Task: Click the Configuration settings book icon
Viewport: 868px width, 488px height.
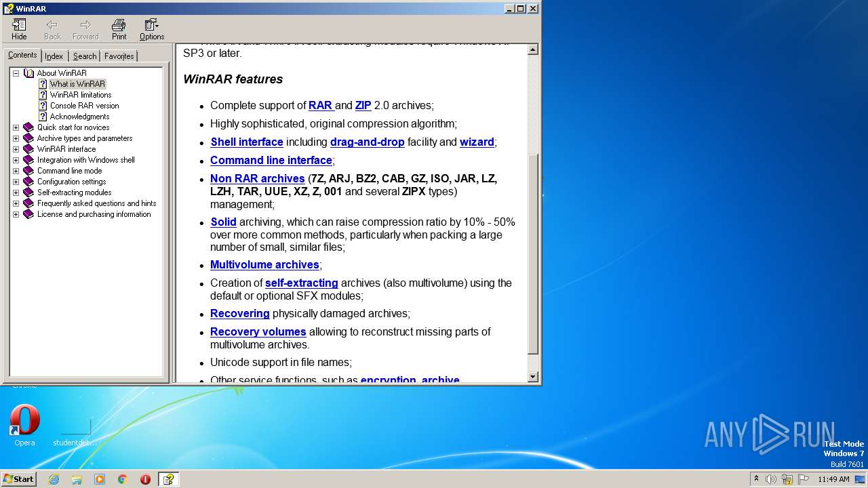Action: (x=28, y=182)
